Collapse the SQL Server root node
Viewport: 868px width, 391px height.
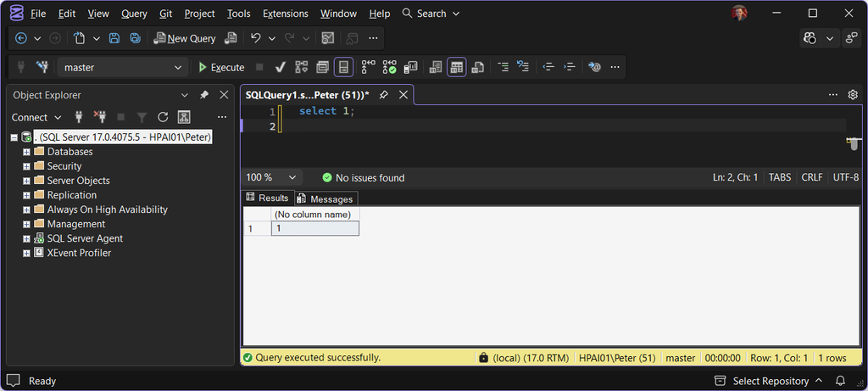click(14, 137)
